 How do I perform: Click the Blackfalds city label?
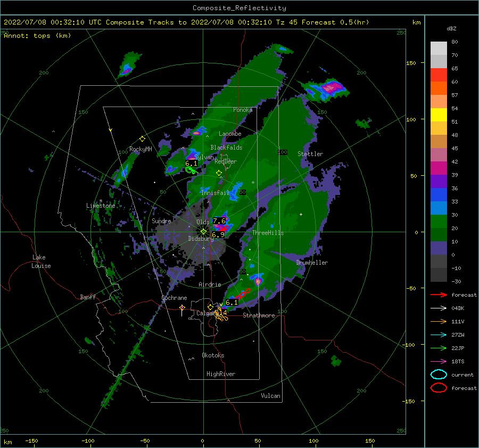click(x=226, y=148)
